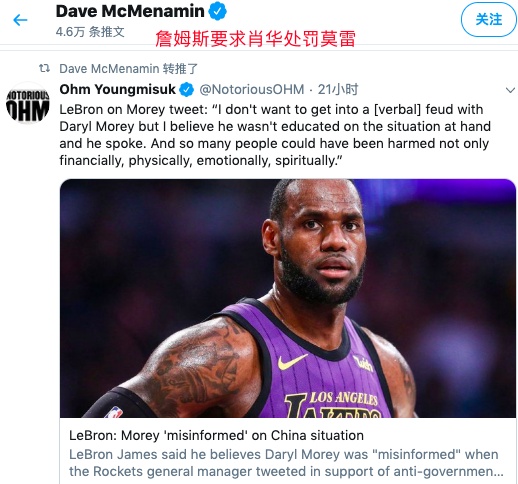
Task: Expand the tweet options chevron
Action: pyautogui.click(x=510, y=90)
